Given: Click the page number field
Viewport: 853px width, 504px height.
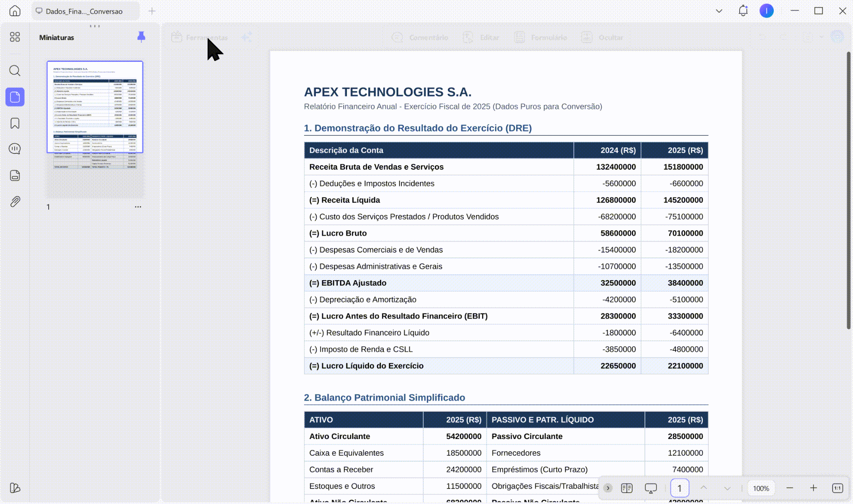Looking at the screenshot, I should tap(680, 488).
